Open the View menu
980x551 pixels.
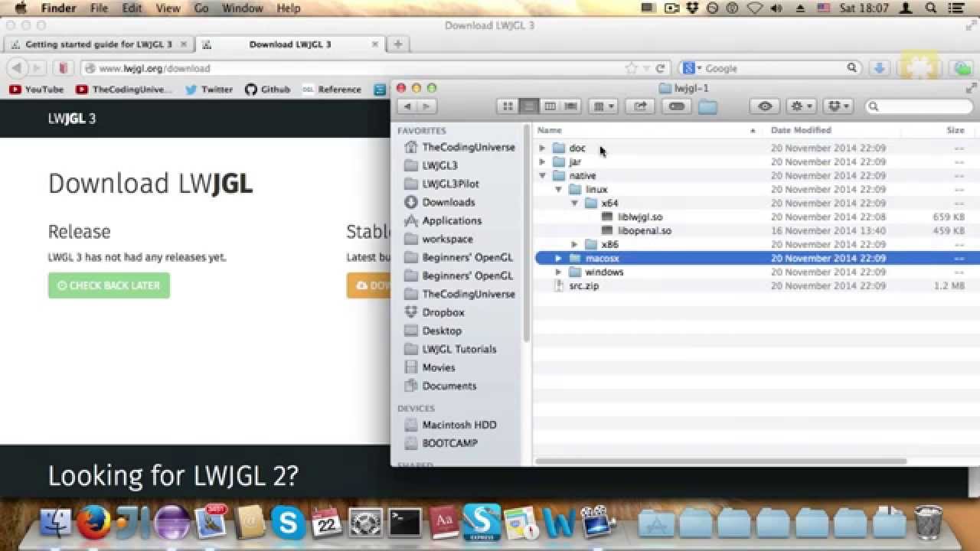pos(168,8)
